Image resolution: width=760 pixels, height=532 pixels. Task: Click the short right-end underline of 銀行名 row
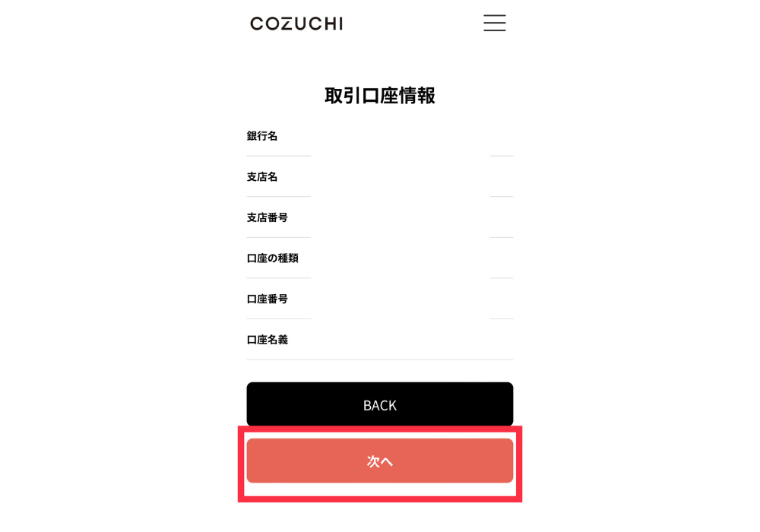(501, 156)
